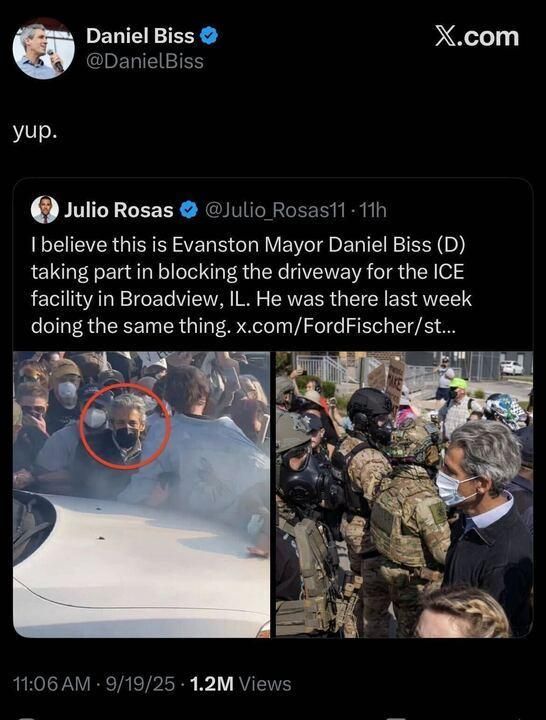Open Daniel Biss display name
The height and width of the screenshot is (720, 546).
pos(140,36)
